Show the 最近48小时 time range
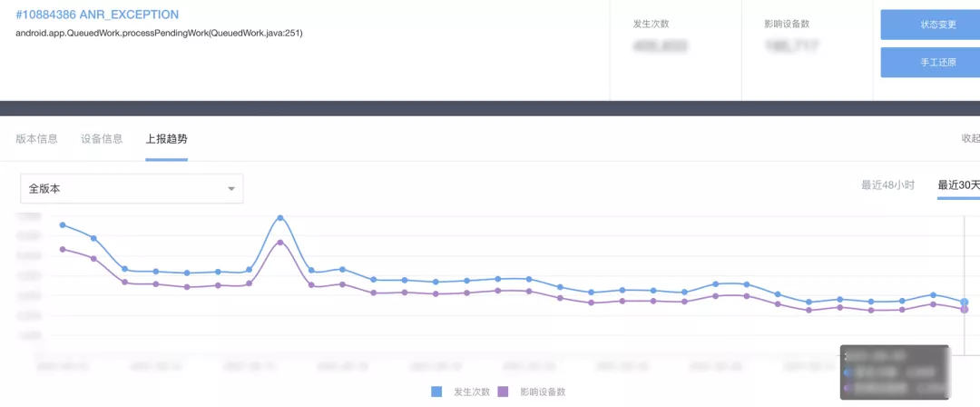The image size is (980, 407). 887,185
